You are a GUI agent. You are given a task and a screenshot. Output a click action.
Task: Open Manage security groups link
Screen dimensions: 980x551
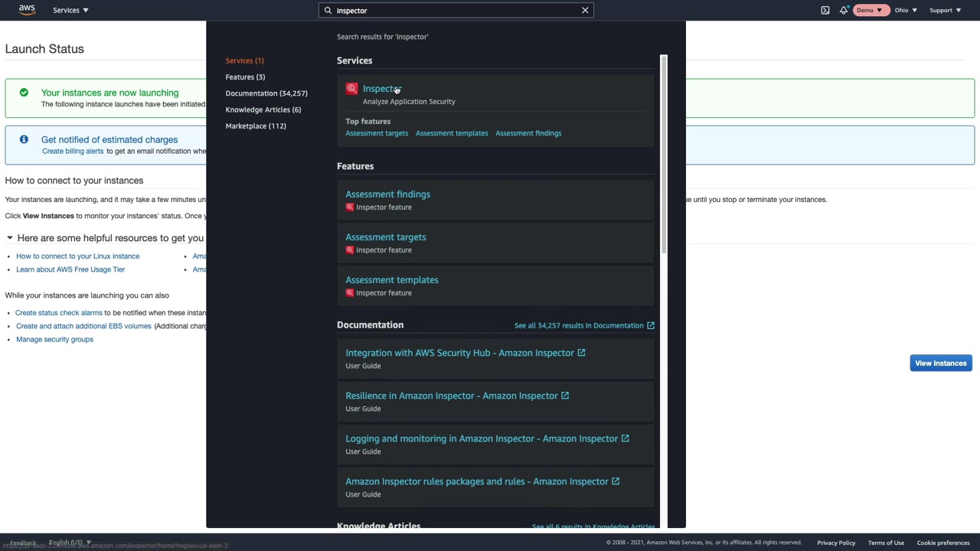(54, 340)
